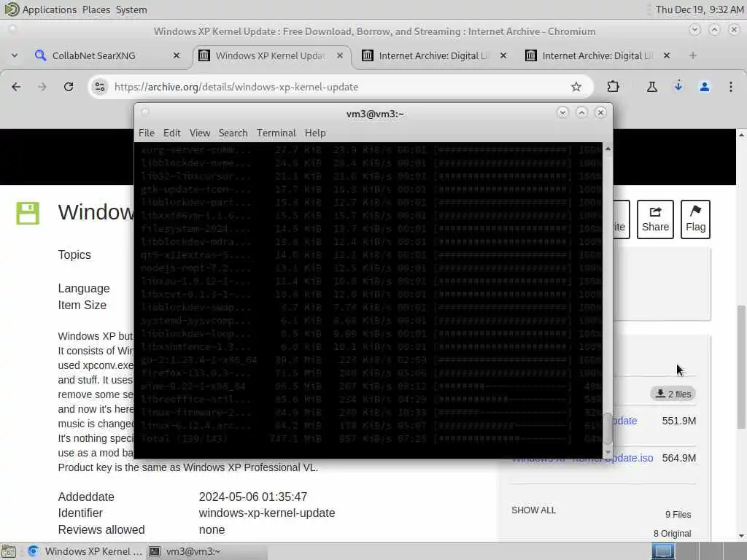This screenshot has height=560, width=747.
Task: Open the terminal File menu
Action: (146, 133)
